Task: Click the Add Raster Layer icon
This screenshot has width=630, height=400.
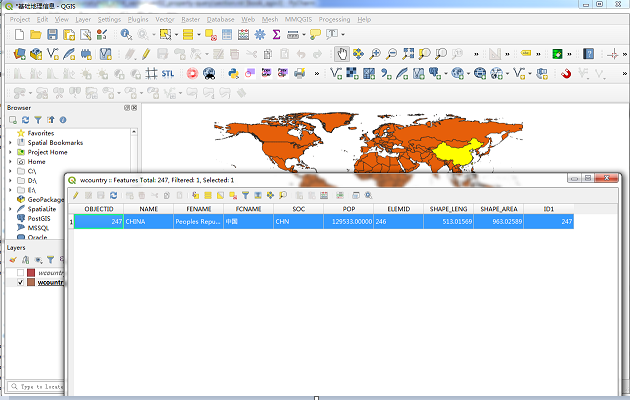Action: tap(352, 73)
